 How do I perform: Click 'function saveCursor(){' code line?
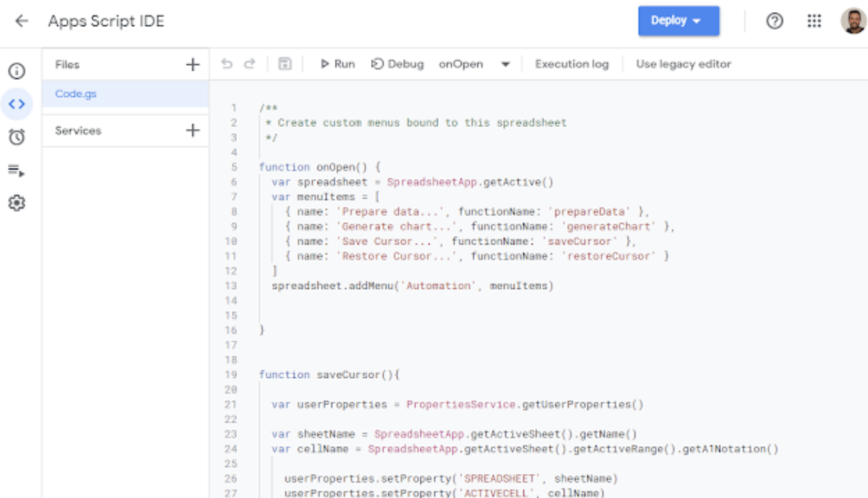330,374
